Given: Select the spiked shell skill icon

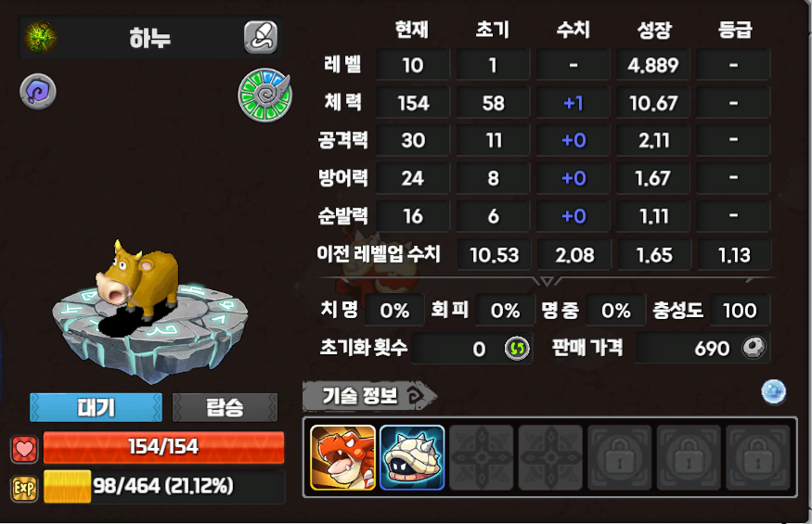Looking at the screenshot, I should 412,458.
